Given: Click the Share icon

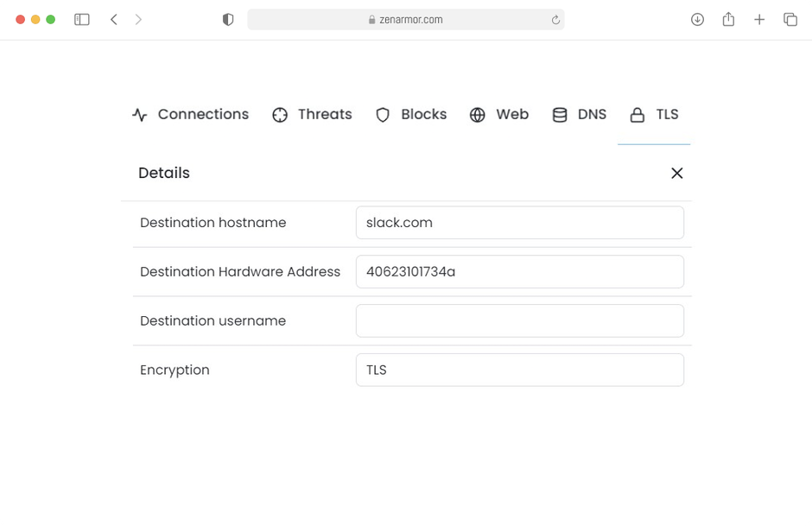Looking at the screenshot, I should [728, 19].
